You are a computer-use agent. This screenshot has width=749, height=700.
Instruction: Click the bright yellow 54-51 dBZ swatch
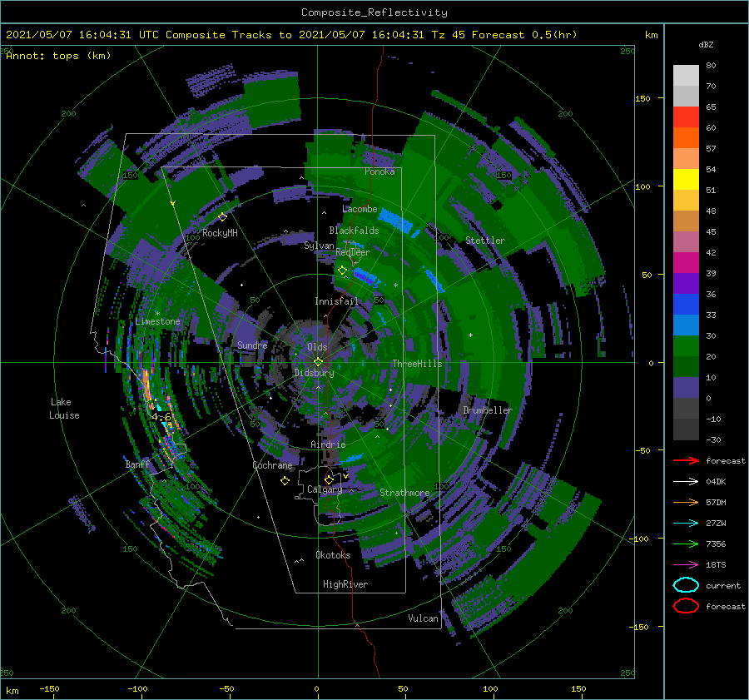coord(686,180)
